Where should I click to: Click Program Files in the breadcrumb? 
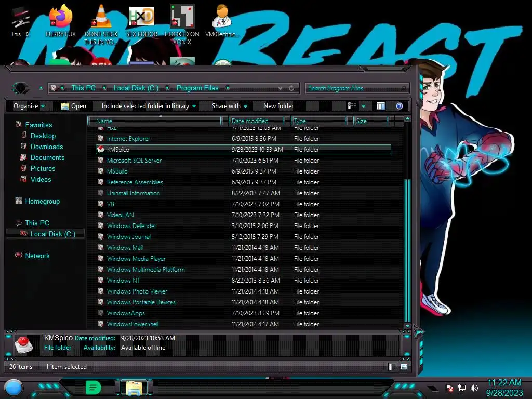[x=197, y=88]
